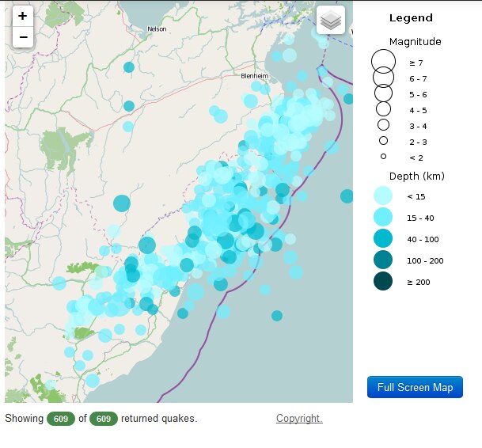Click the Blenheim town label on map

(255, 76)
